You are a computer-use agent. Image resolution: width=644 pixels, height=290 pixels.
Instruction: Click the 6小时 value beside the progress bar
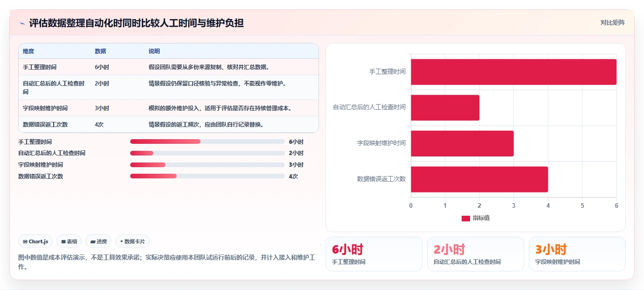[296, 142]
